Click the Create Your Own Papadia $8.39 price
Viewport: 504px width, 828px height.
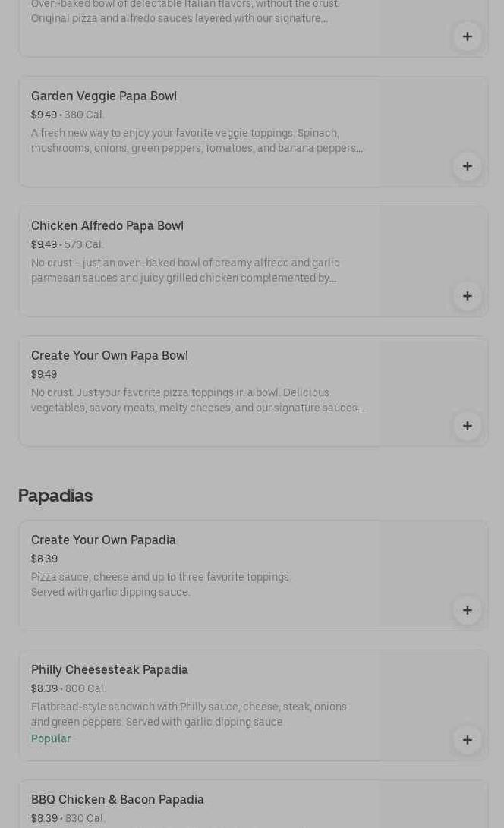[x=44, y=559]
